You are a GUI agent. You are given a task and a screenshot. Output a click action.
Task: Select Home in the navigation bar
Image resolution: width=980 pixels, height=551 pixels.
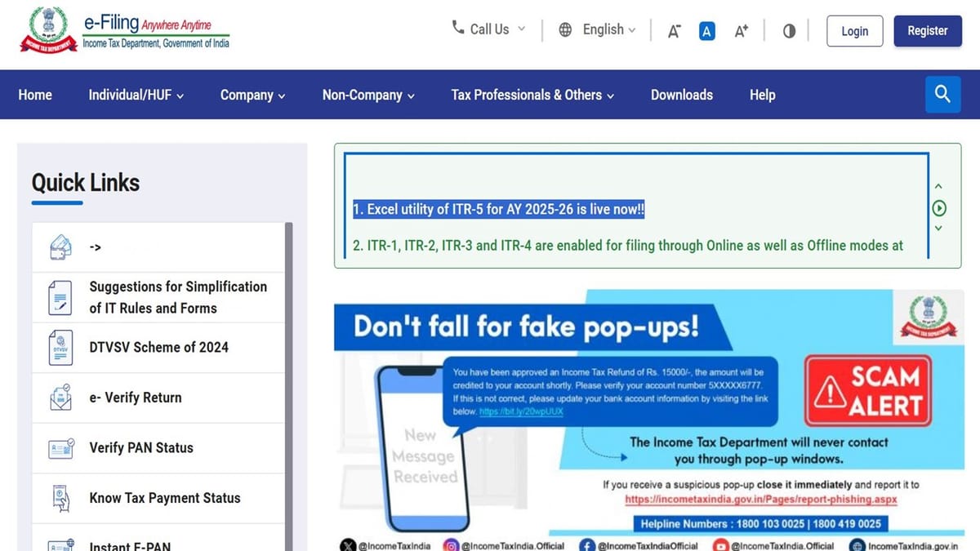click(x=35, y=95)
